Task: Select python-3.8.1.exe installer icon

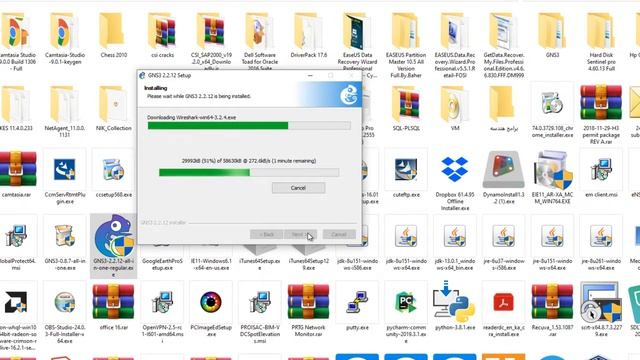Action: click(454, 302)
